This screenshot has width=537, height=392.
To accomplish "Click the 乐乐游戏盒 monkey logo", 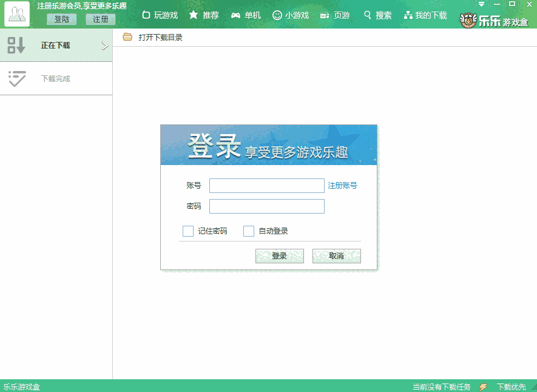I will click(468, 21).
